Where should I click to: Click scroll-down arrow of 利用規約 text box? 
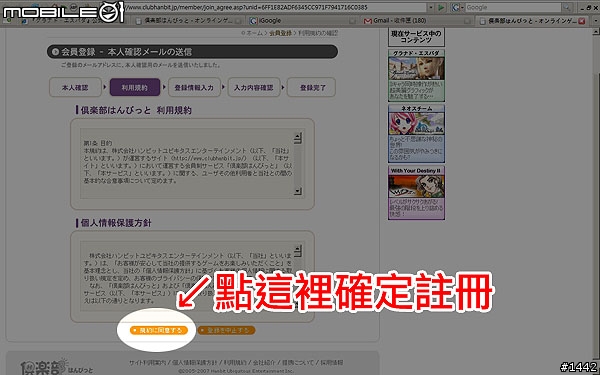point(298,191)
